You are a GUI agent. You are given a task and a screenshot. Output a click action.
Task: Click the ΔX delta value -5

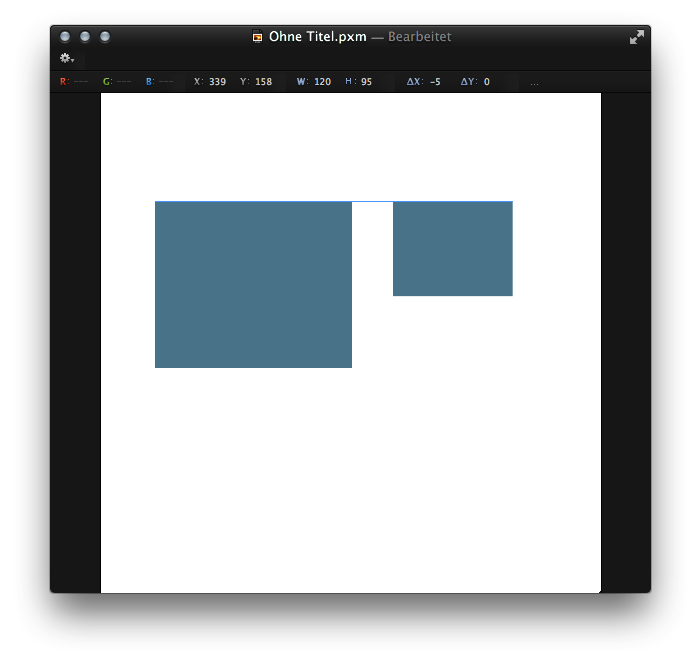[435, 82]
